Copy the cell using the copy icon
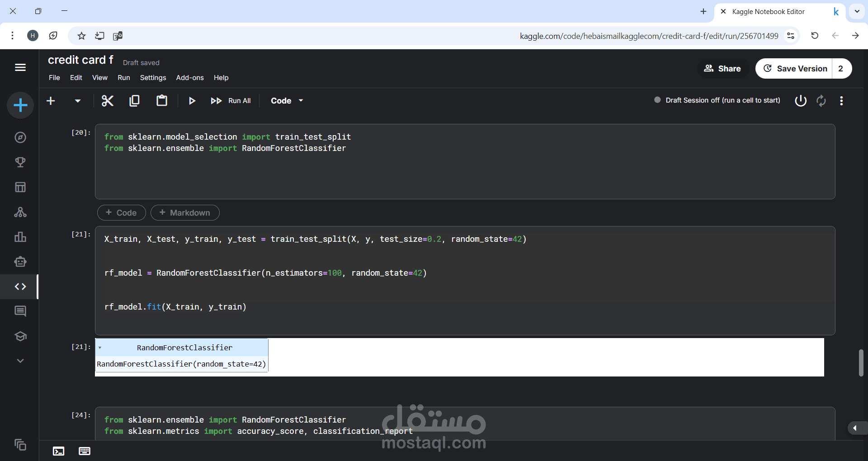Viewport: 868px width, 461px height. point(134,101)
